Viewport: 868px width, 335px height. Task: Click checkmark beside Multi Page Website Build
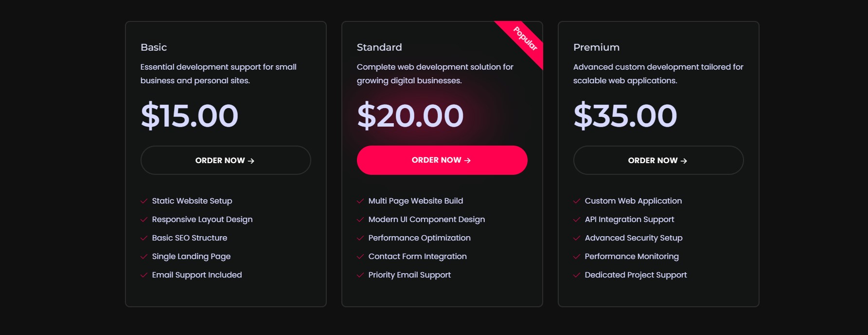(x=360, y=201)
